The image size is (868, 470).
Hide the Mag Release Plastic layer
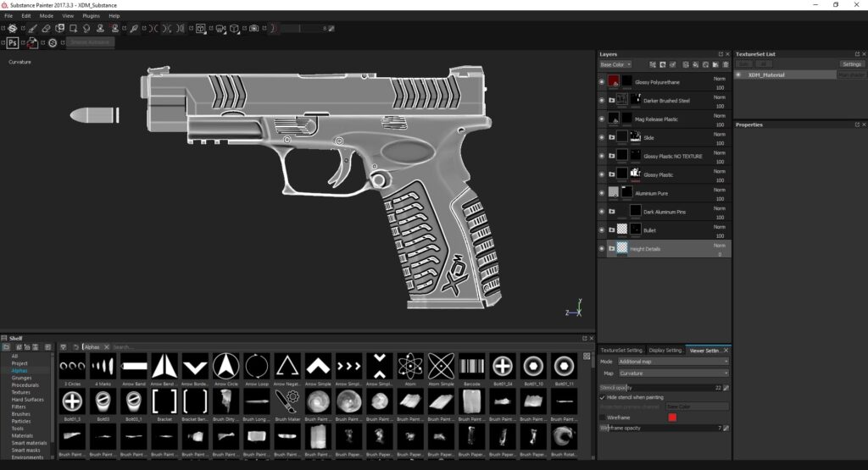pyautogui.click(x=602, y=119)
